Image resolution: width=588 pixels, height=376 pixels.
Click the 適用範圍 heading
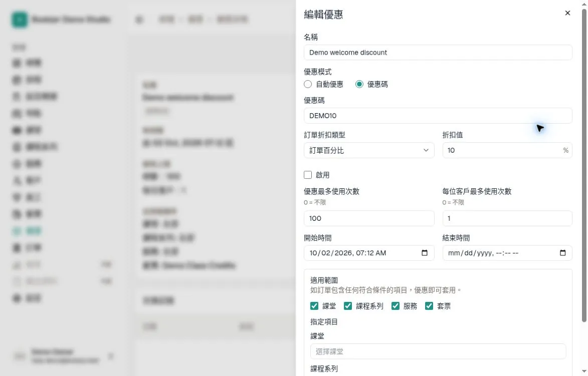click(x=324, y=280)
